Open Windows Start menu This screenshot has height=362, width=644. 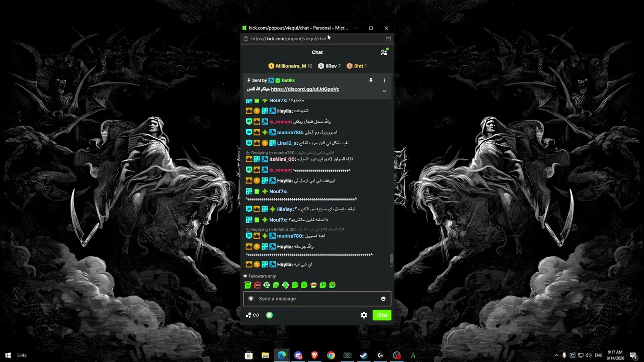[8, 355]
